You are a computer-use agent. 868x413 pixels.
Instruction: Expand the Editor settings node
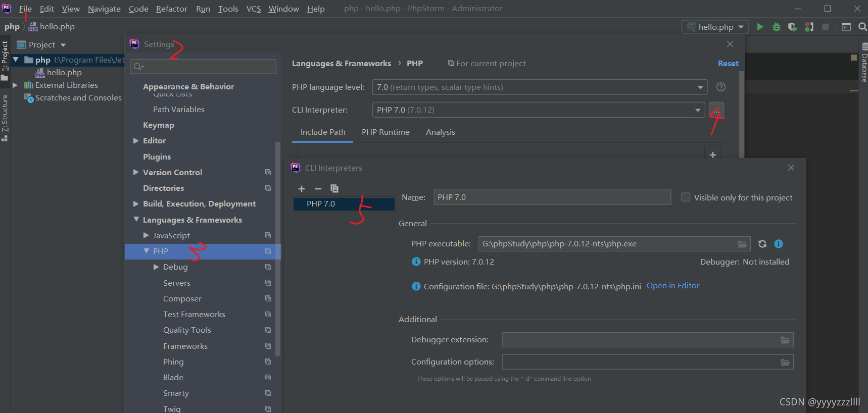pos(136,140)
